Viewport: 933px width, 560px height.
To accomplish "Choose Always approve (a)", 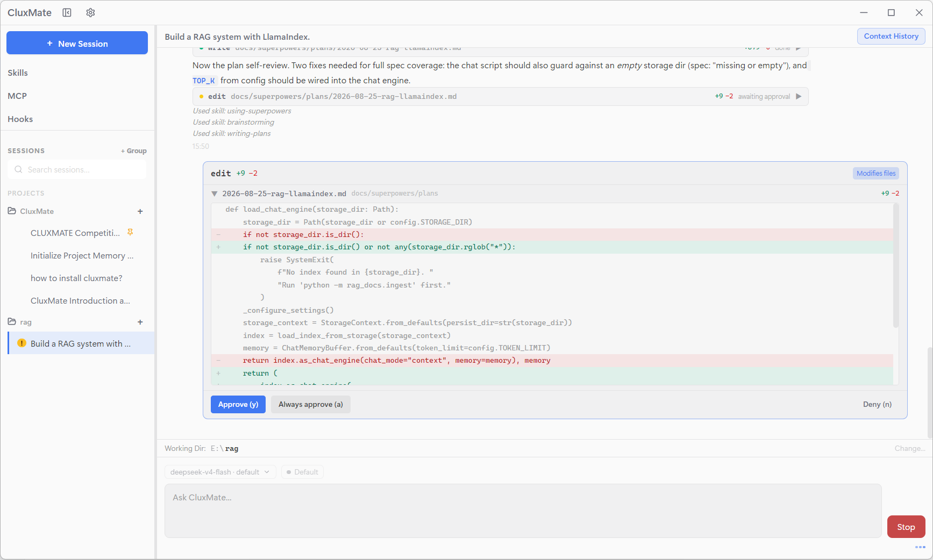I will tap(311, 405).
